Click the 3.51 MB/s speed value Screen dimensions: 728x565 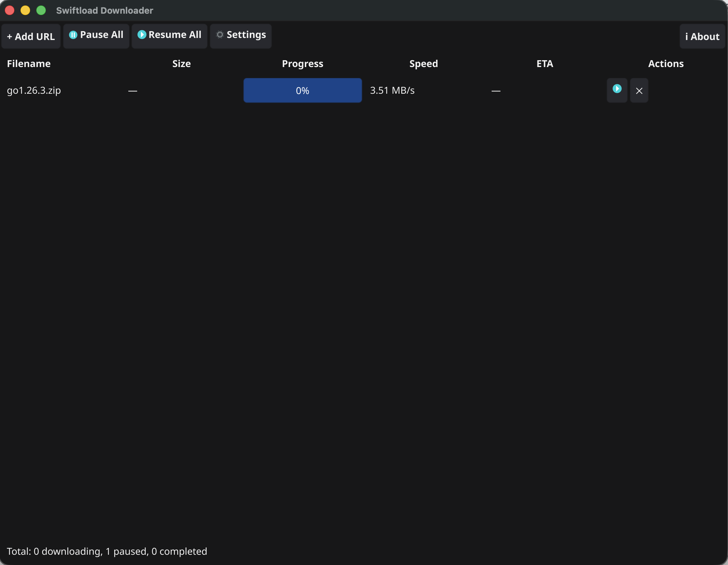[392, 90]
